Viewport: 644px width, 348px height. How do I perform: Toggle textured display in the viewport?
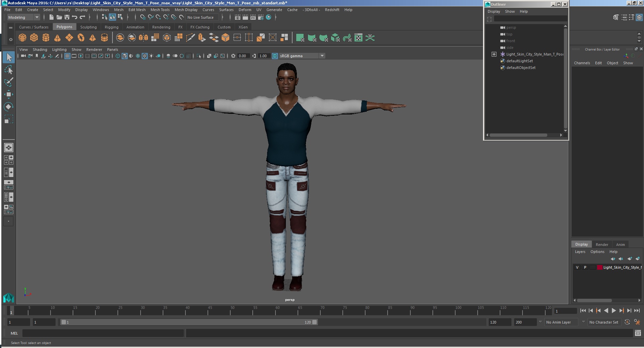click(145, 56)
